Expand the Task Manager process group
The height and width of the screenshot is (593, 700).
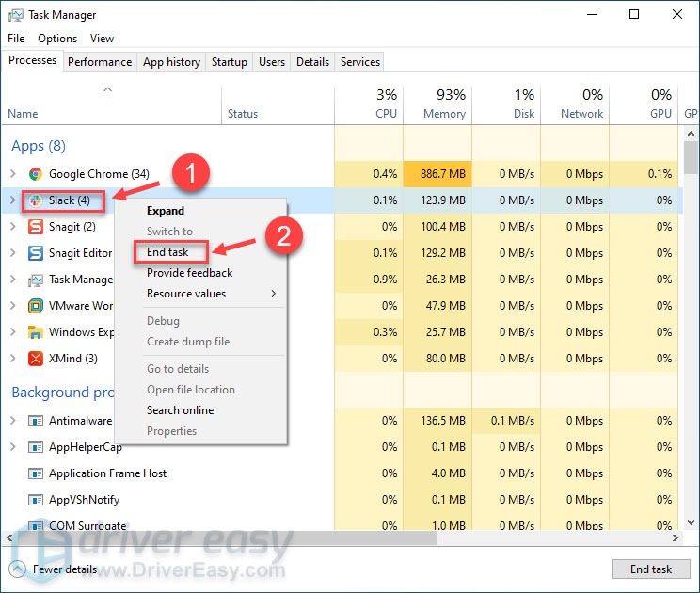[x=13, y=279]
